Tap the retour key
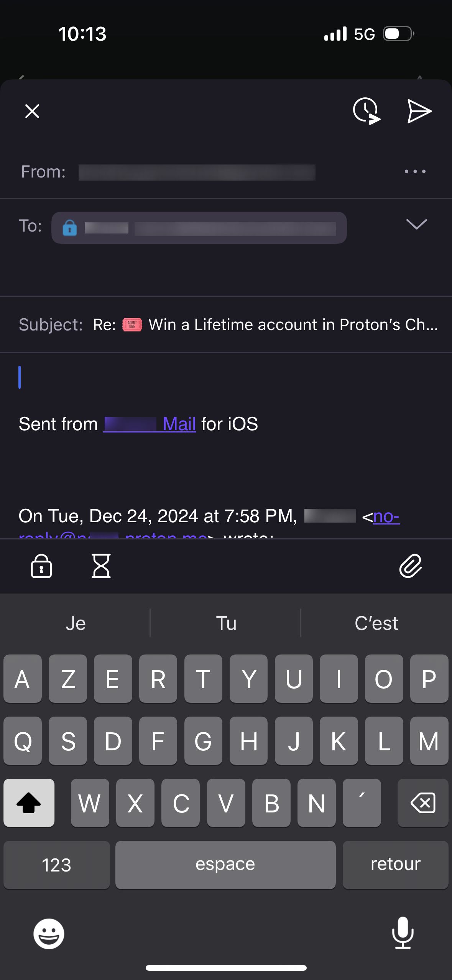This screenshot has height=980, width=452. click(396, 865)
